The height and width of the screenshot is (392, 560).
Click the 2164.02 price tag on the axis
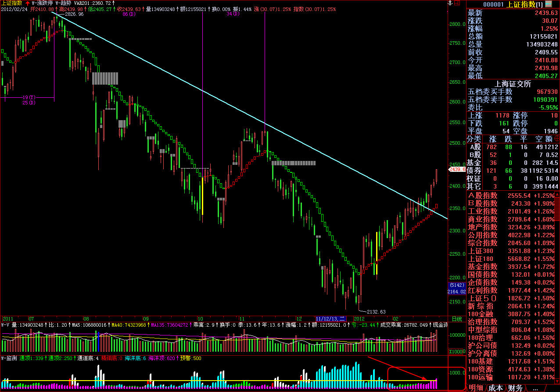[456, 291]
